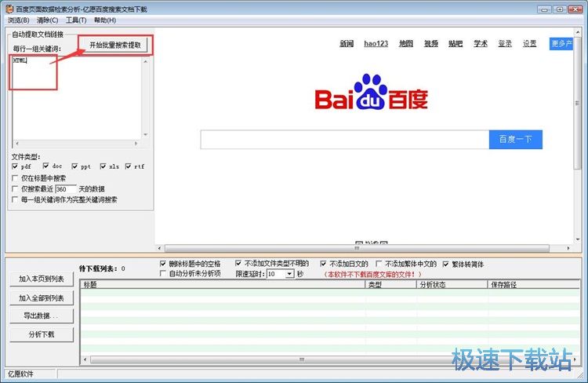
Task: Open Baidu 新闻 link
Action: (x=347, y=43)
